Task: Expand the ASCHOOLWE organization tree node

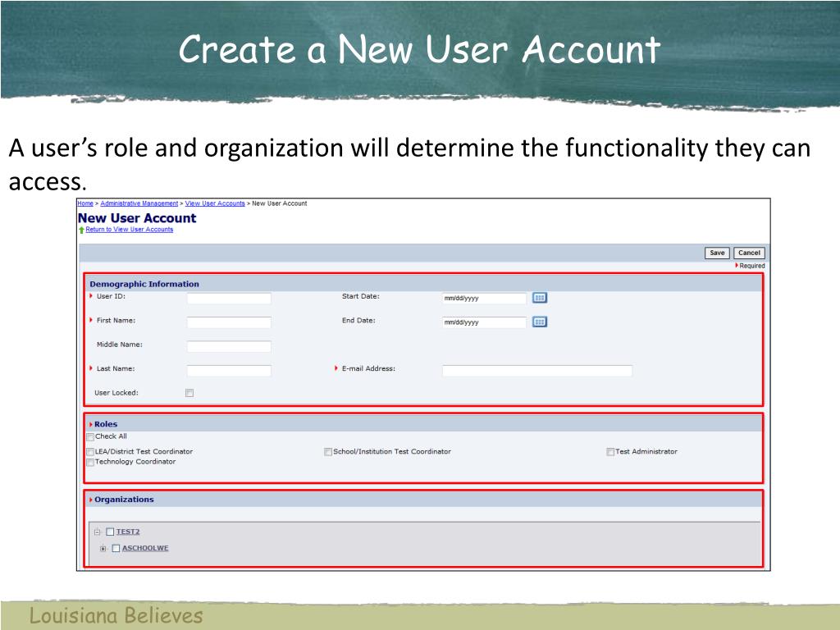Action: tap(103, 549)
